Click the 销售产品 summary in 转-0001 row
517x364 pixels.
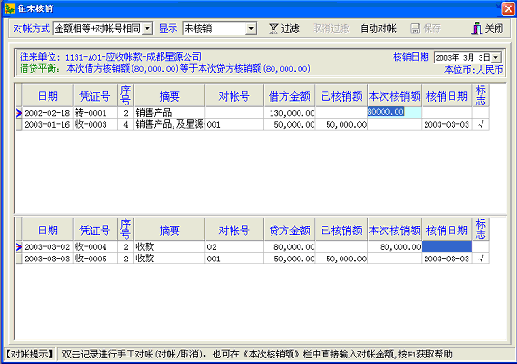[169, 113]
